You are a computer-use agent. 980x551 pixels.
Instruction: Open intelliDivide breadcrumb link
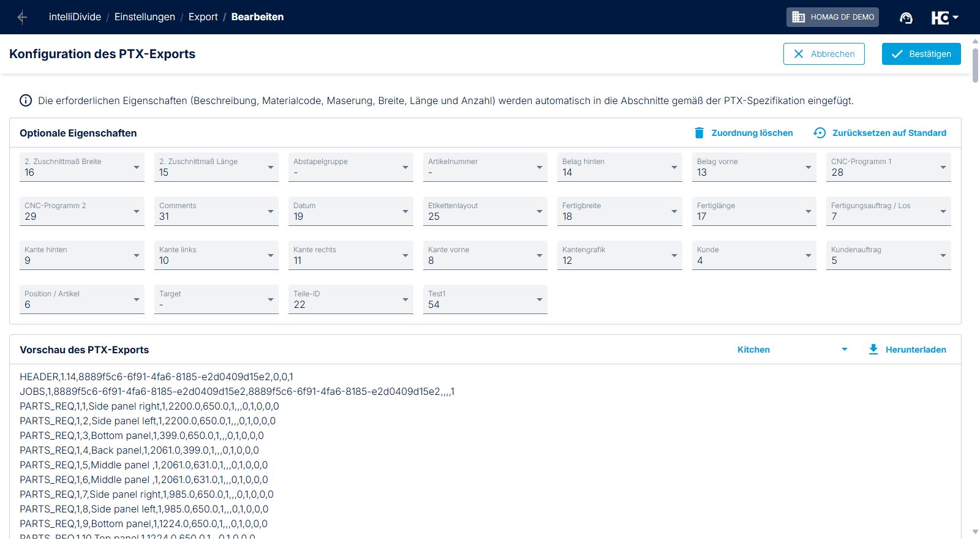click(75, 17)
